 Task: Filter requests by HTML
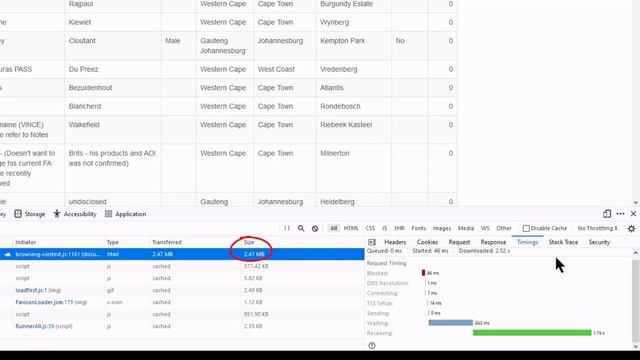click(x=351, y=228)
